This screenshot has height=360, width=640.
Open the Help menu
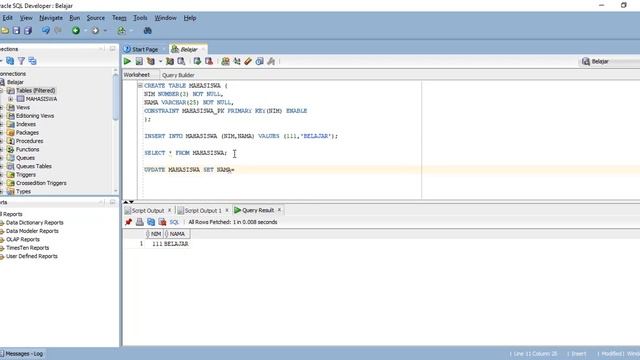[x=190, y=18]
